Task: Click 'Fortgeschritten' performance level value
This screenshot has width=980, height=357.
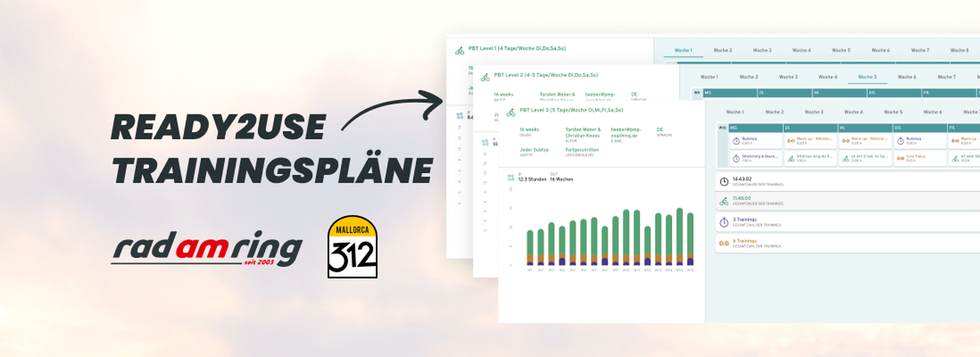Action: point(582,150)
